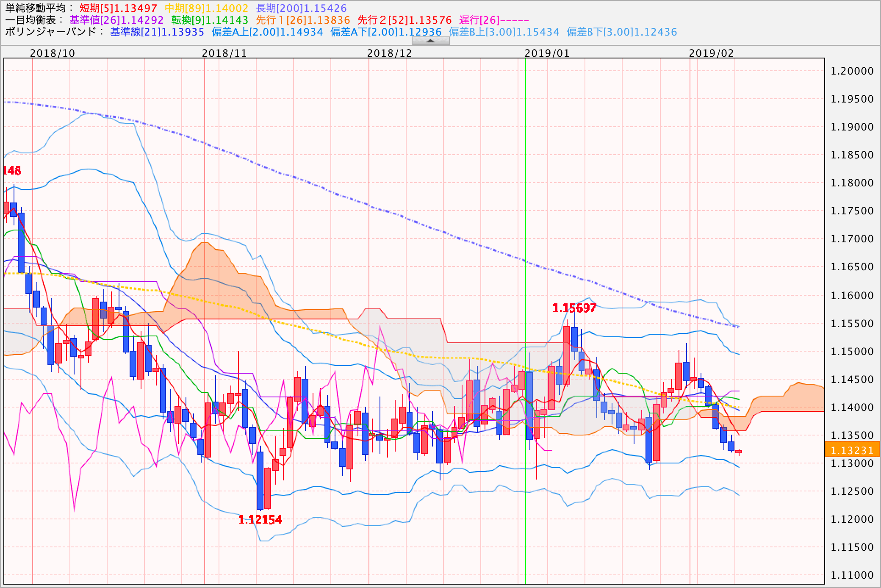Click the short-term SMA value 短期[5]1.13497
Viewport: 881px width, 588px height.
tap(119, 8)
